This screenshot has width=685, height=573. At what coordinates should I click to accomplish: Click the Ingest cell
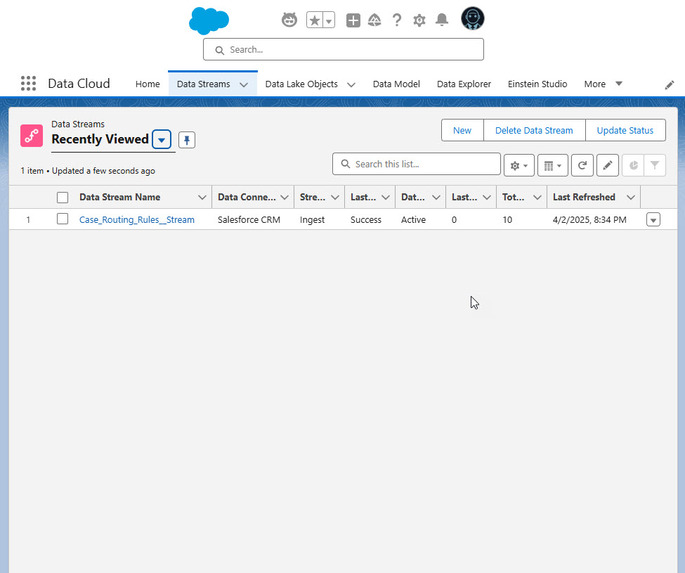click(x=312, y=220)
